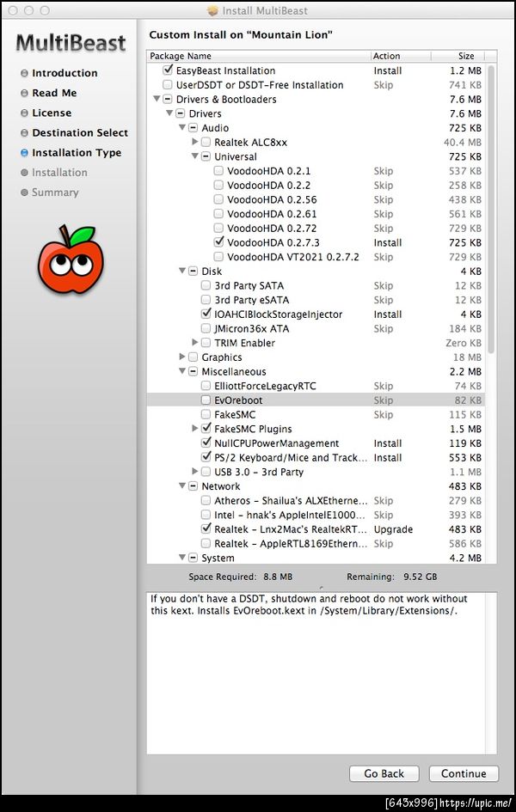
Task: Click the package list vertical scrollbar
Action: (491, 210)
